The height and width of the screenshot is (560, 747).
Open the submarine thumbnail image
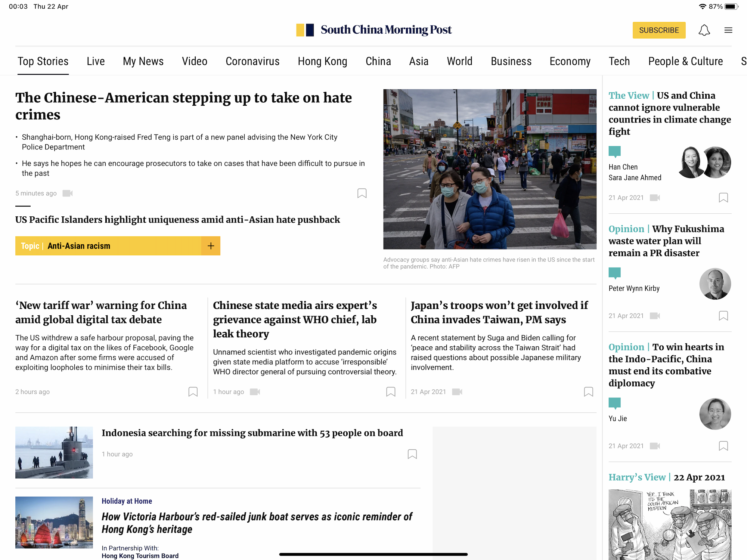(54, 452)
